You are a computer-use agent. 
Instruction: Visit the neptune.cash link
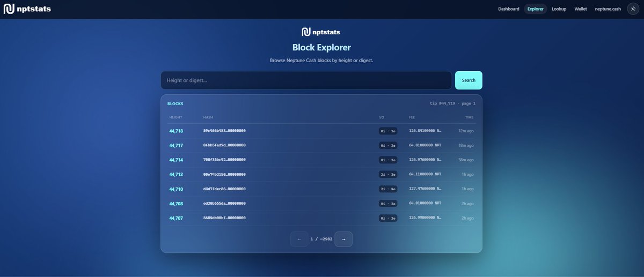click(608, 9)
